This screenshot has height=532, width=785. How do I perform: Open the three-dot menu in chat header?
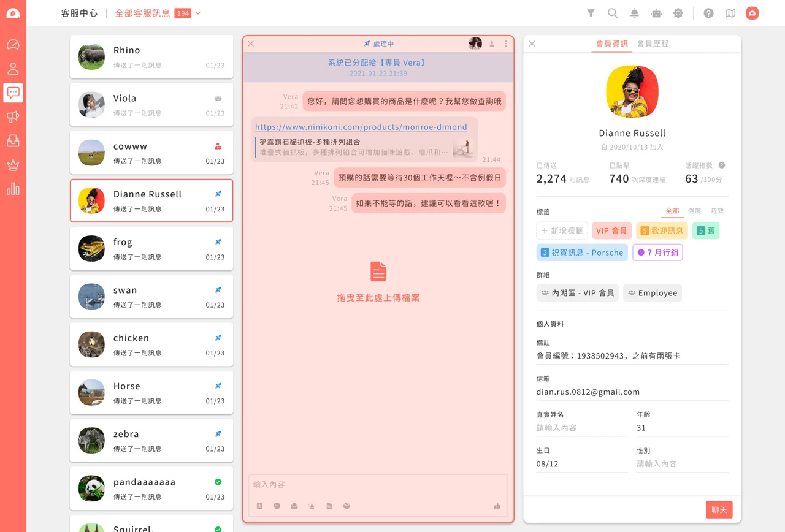coord(506,44)
